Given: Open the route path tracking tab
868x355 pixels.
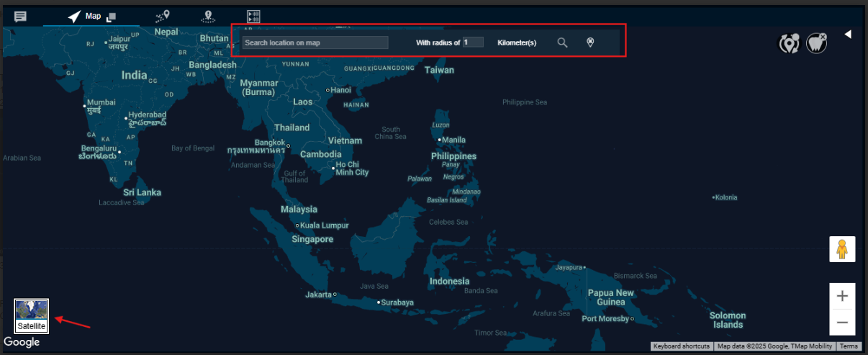Looking at the screenshot, I should click(163, 16).
